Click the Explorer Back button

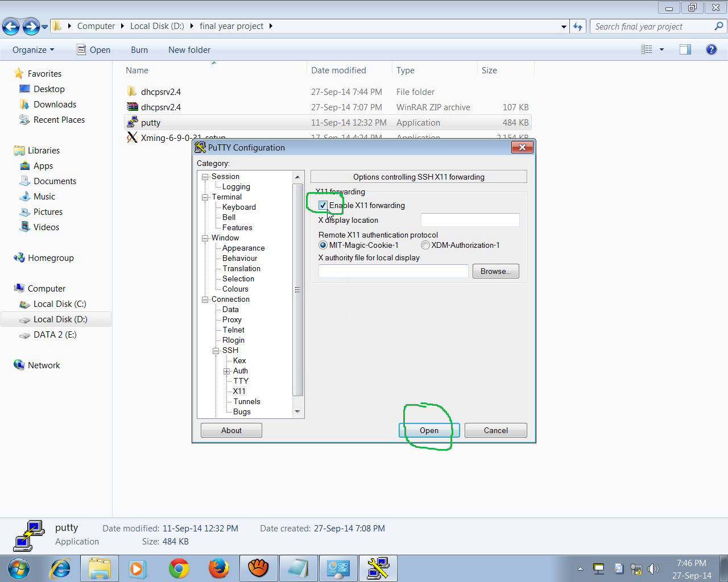[11, 26]
